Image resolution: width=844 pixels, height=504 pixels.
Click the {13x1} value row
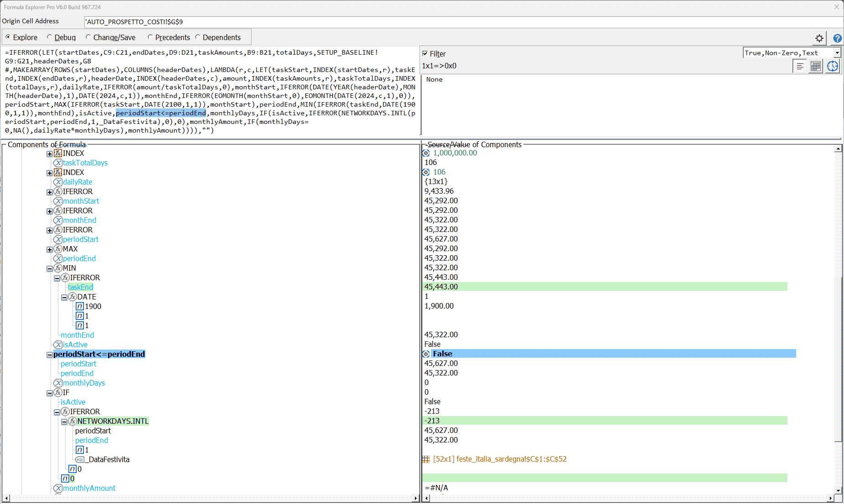tap(436, 181)
